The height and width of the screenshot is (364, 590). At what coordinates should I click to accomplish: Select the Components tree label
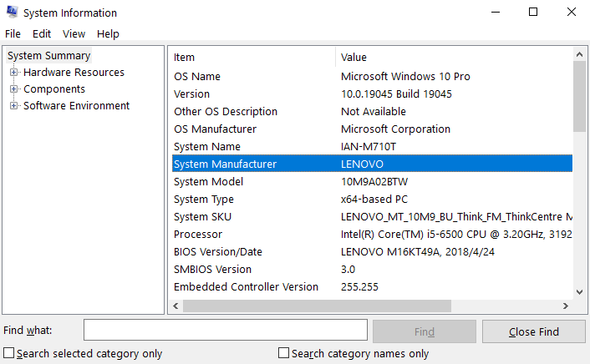tap(54, 89)
